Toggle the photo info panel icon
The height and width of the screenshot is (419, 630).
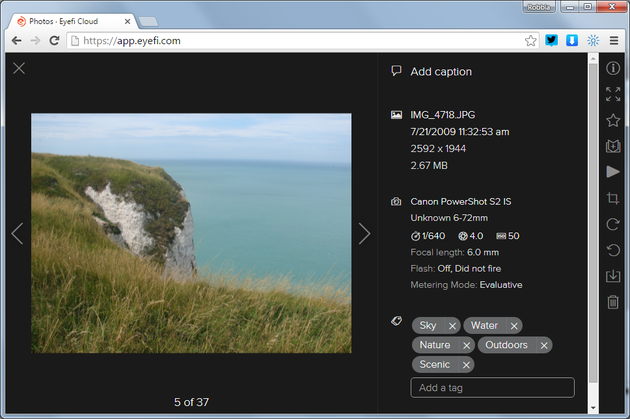pos(613,68)
